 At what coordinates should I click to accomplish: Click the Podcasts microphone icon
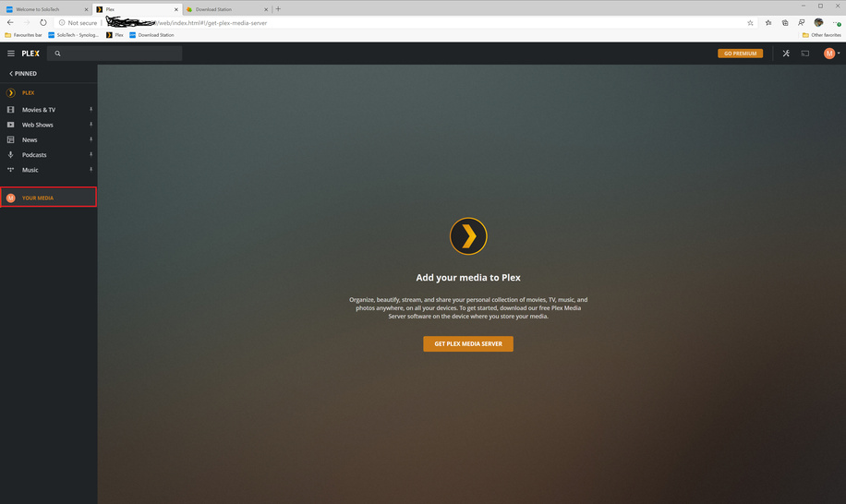(x=10, y=155)
